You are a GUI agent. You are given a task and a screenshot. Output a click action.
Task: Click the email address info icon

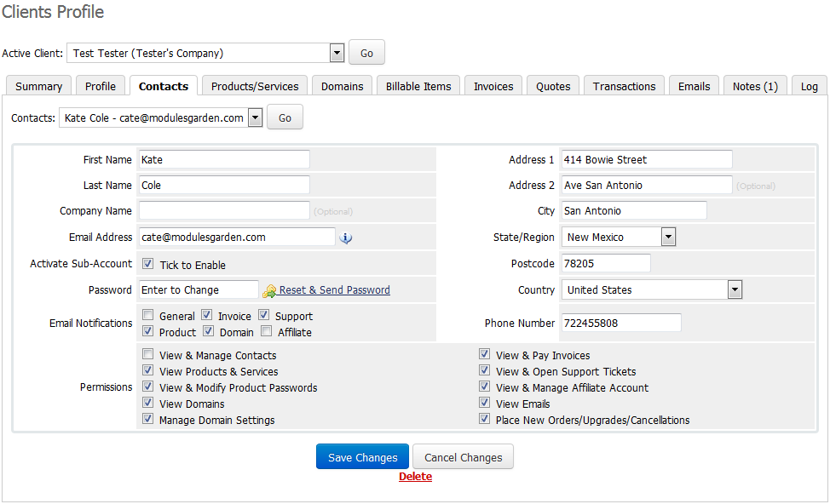click(346, 238)
